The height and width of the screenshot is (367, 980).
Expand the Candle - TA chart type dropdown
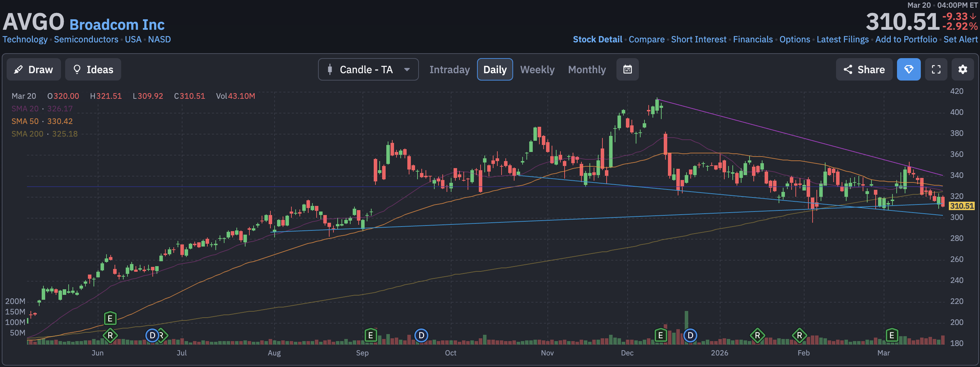click(x=368, y=69)
